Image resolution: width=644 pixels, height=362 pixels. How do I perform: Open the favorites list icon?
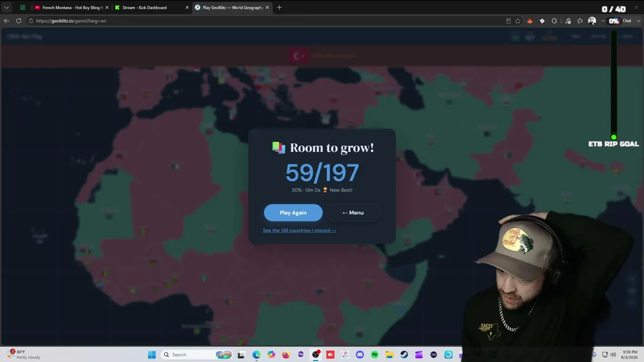(580, 21)
